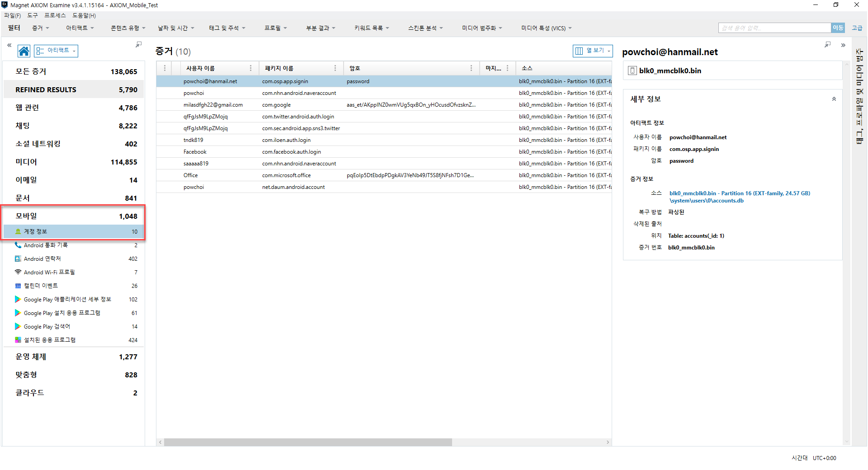Open the 도움말(H) menu
Viewport: 868px width, 470px height.
84,15
